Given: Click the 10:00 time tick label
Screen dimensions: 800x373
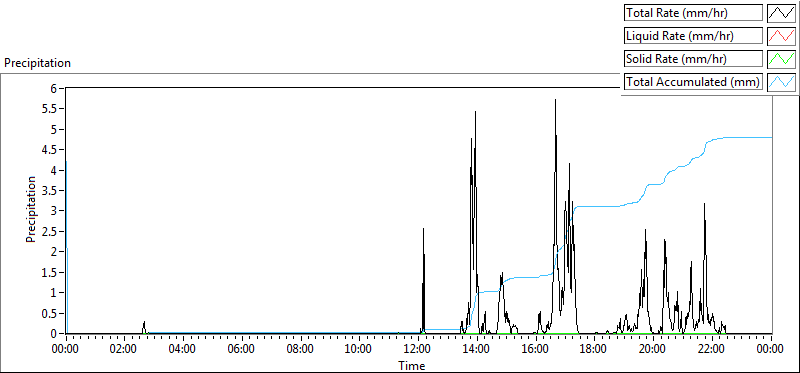Looking at the screenshot, I should point(359,350).
